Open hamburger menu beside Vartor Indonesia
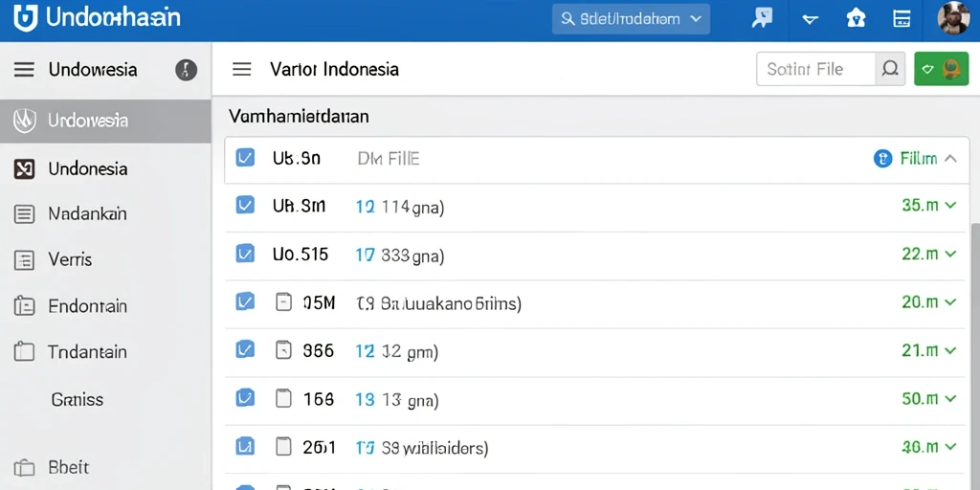This screenshot has width=980, height=490. pyautogui.click(x=241, y=69)
